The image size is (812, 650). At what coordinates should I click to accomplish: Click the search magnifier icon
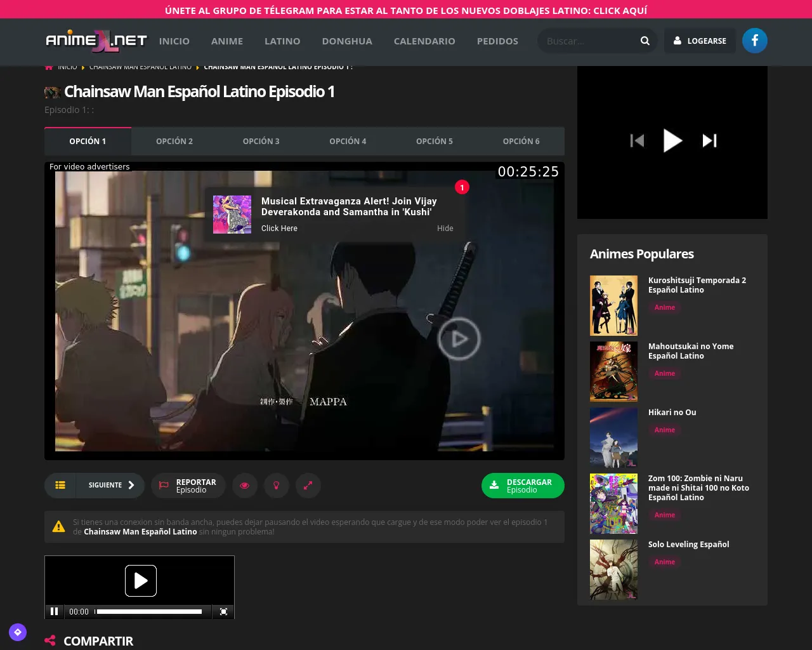(645, 41)
